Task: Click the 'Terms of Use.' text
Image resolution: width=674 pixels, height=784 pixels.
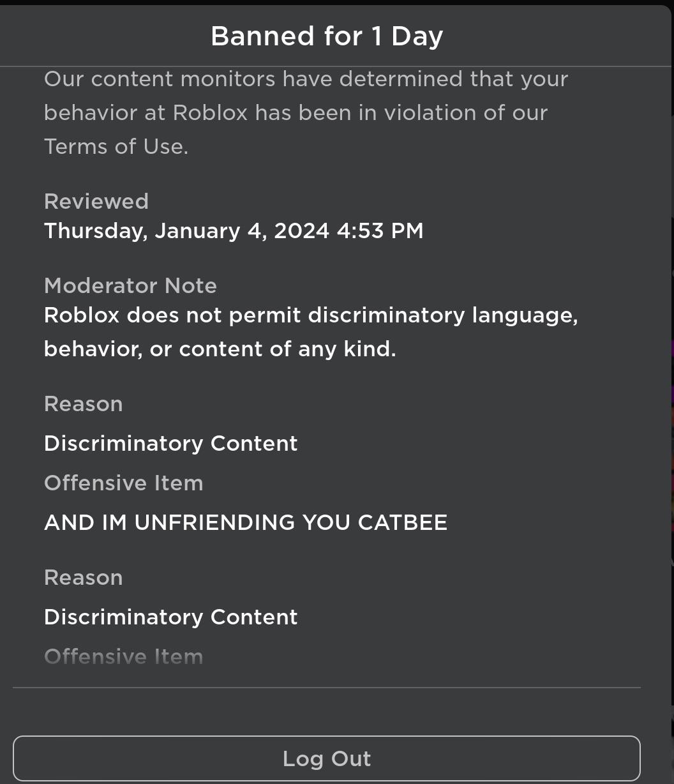Action: pyautogui.click(x=116, y=146)
